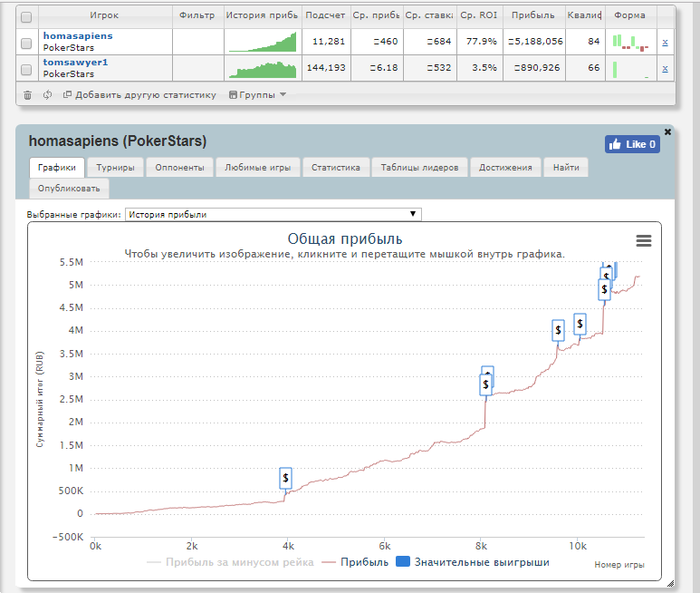Click the Facebook Like thumbs-up button
The image size is (700, 593).
coord(632,144)
